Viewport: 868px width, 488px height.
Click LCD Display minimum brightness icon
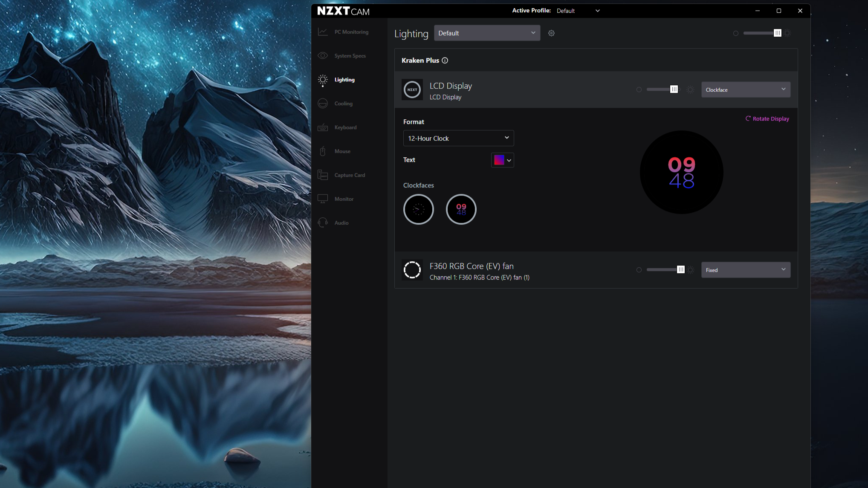639,90
